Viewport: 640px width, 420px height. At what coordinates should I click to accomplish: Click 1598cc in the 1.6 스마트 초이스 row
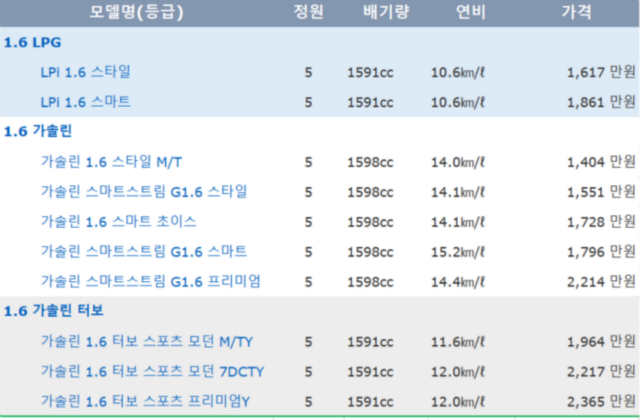click(x=370, y=222)
